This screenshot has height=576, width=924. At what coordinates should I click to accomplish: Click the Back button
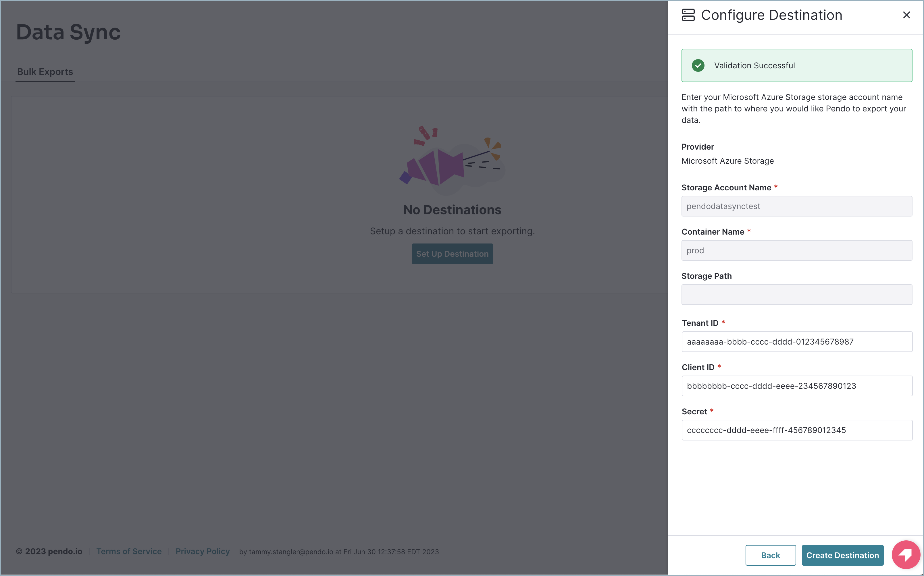770,555
